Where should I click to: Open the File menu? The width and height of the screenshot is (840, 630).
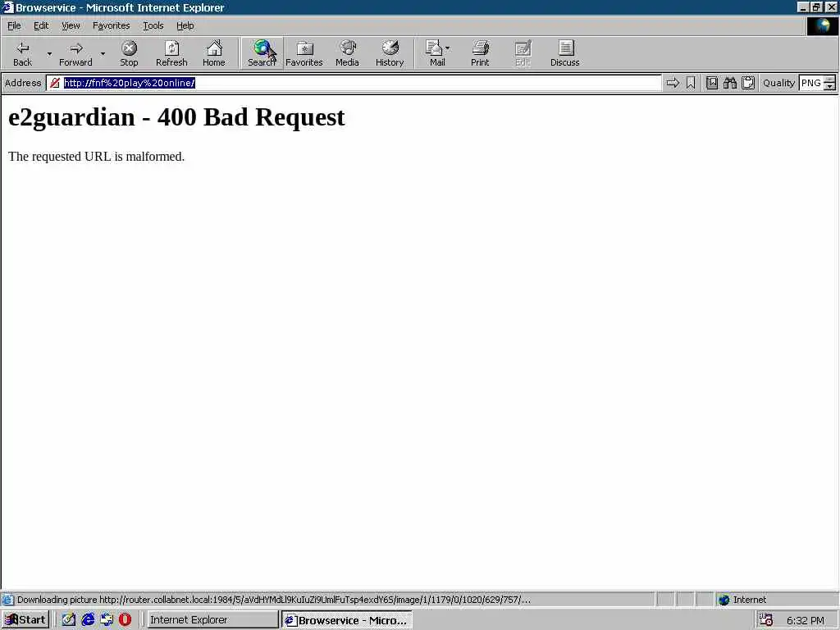[x=14, y=25]
